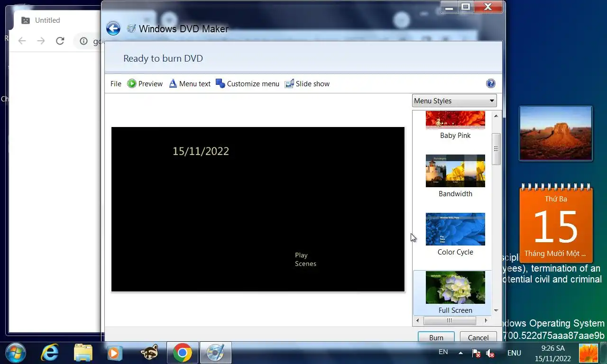The image size is (607, 364).
Task: Click the styles list scroll left arrow
Action: click(417, 321)
